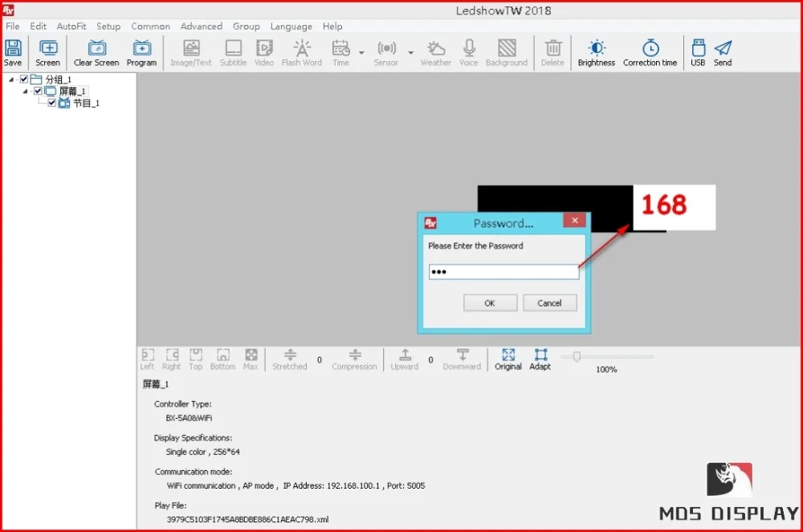Open the Time dropdown arrow
Viewport: 803px width, 532px height.
point(361,53)
